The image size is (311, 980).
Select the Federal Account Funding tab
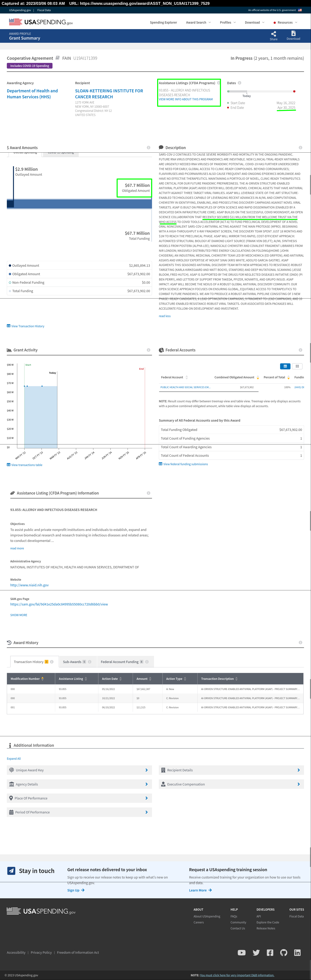coord(125,662)
